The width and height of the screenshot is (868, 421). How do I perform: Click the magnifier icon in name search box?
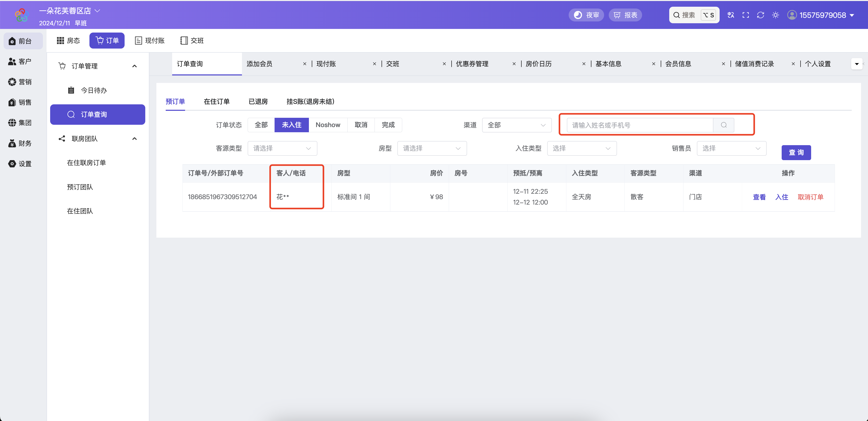point(724,125)
